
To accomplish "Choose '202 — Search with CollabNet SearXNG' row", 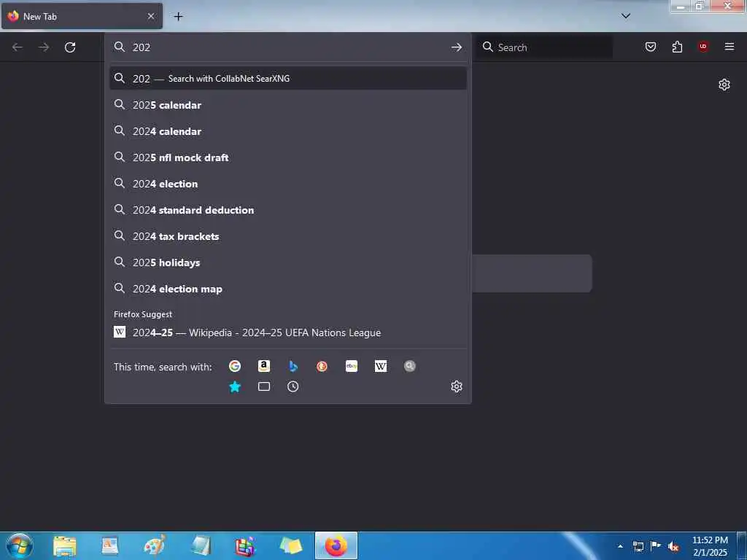I will [x=287, y=79].
